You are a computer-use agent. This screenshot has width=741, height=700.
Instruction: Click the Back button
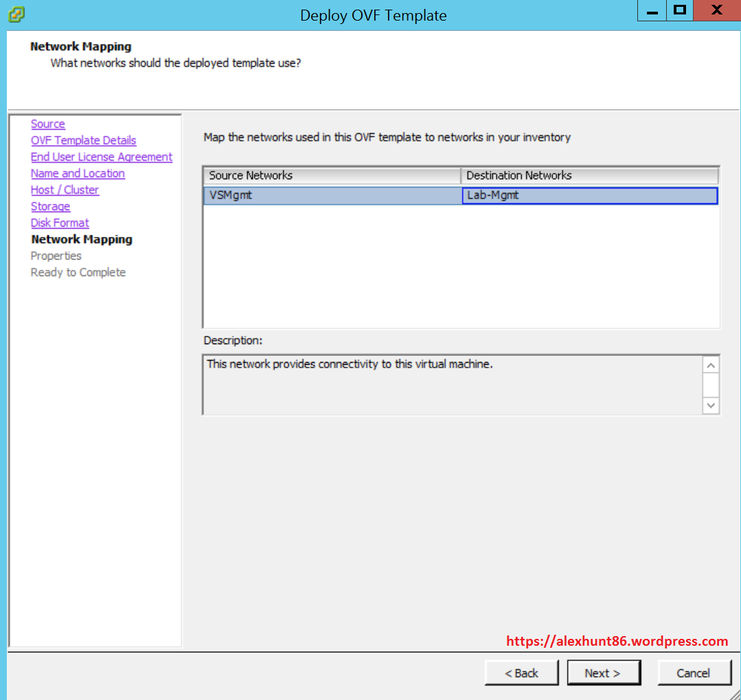coord(521,673)
